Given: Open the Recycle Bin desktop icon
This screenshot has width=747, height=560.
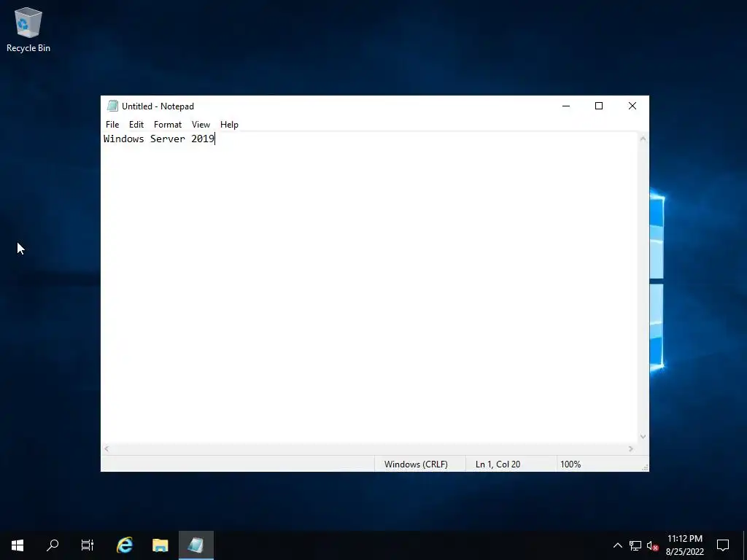Looking at the screenshot, I should click(28, 29).
